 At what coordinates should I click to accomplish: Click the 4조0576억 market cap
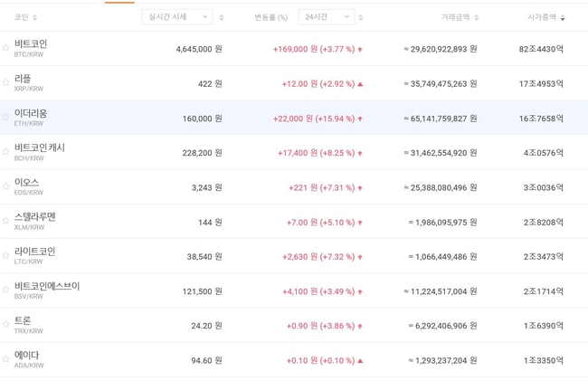(x=544, y=153)
